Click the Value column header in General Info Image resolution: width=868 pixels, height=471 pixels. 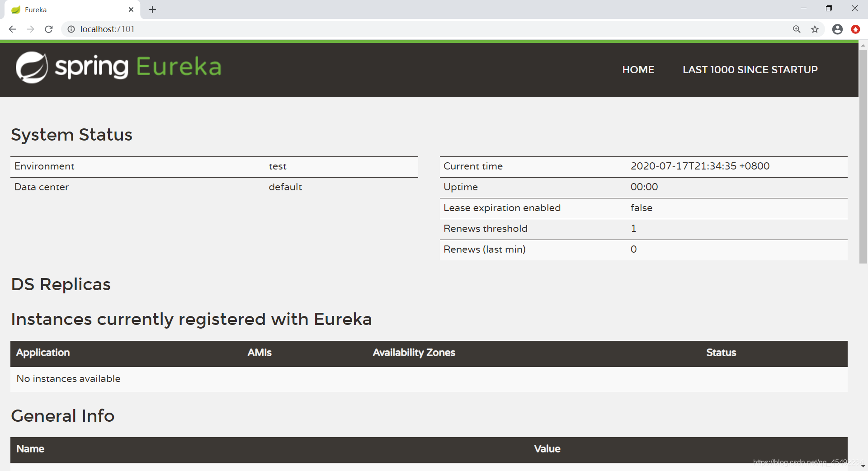coord(547,449)
